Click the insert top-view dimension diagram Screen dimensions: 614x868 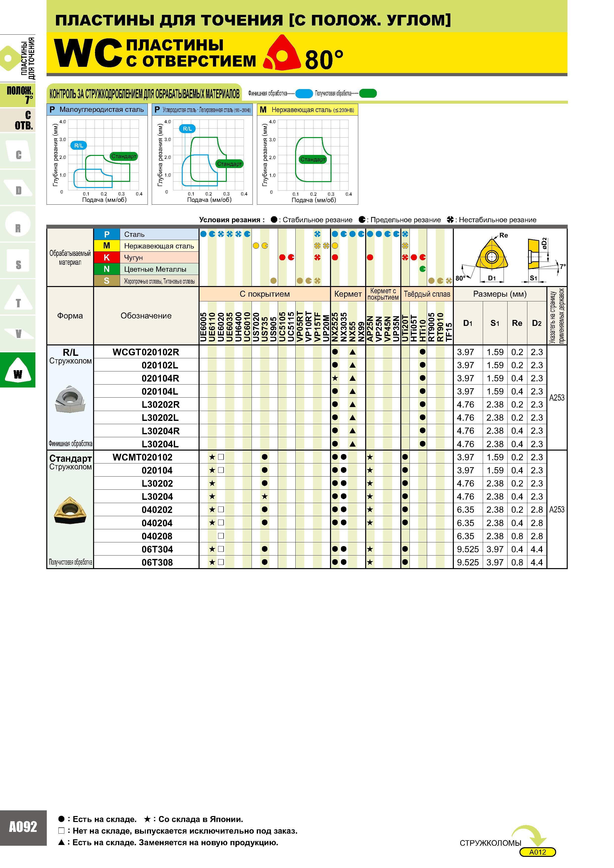pyautogui.click(x=492, y=257)
